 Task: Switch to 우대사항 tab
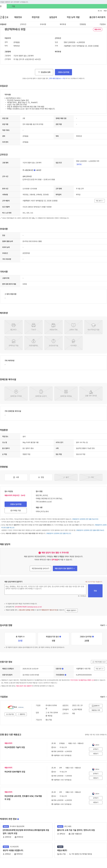tap(43, 24)
